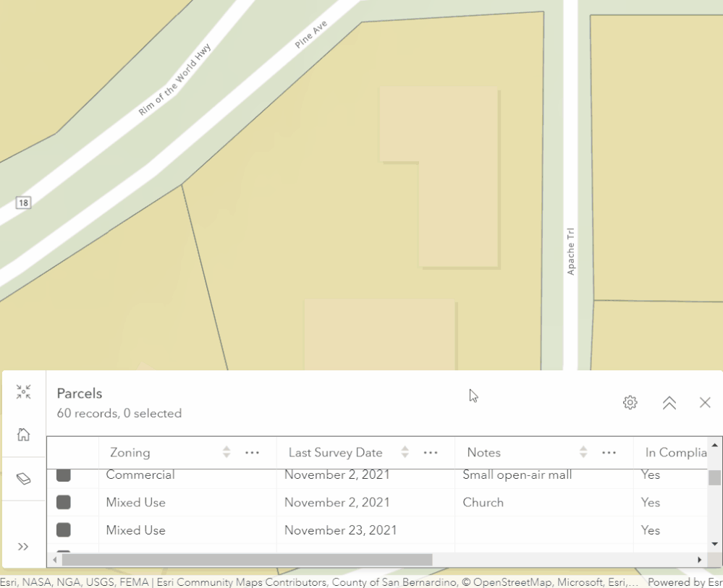Click the map attribution text
The image size is (723, 588).
[319, 582]
